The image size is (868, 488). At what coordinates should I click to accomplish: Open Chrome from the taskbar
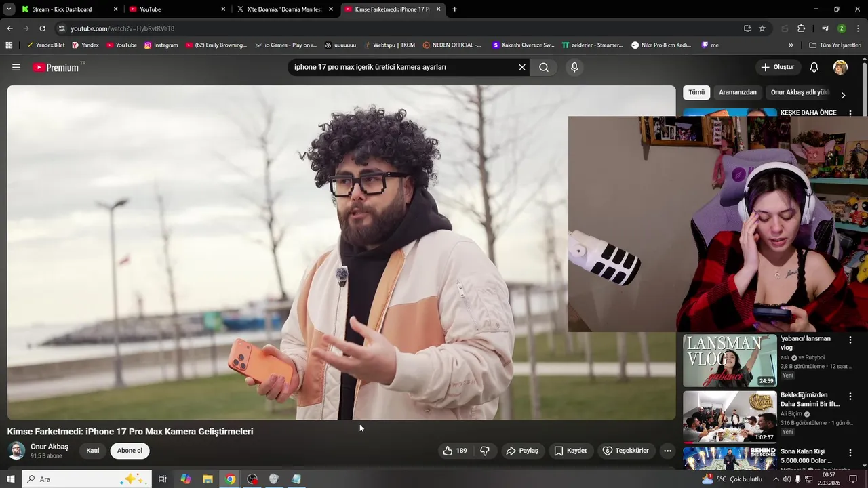(x=231, y=479)
